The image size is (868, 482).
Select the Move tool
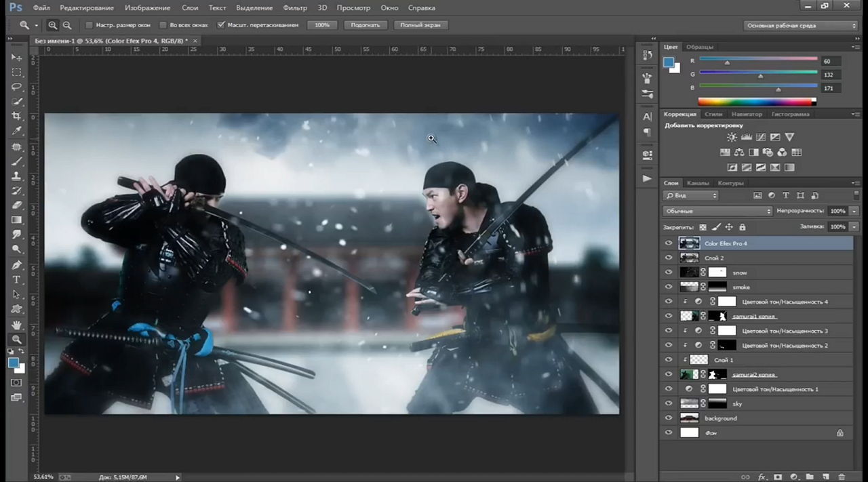(x=17, y=58)
